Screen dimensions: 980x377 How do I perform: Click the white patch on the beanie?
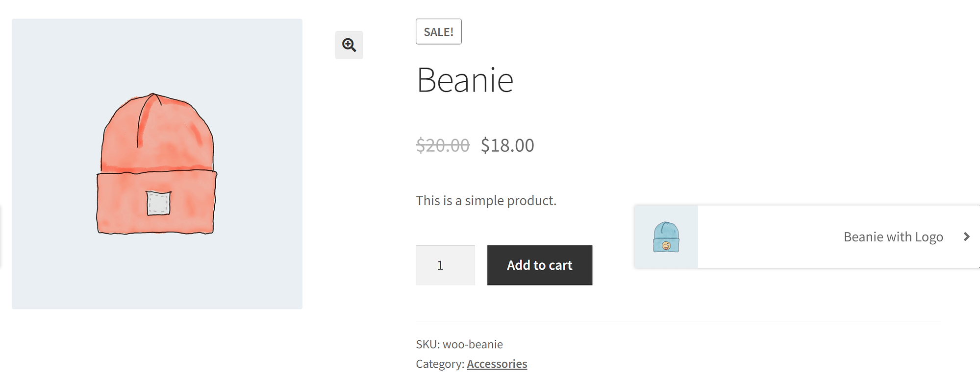tap(159, 203)
